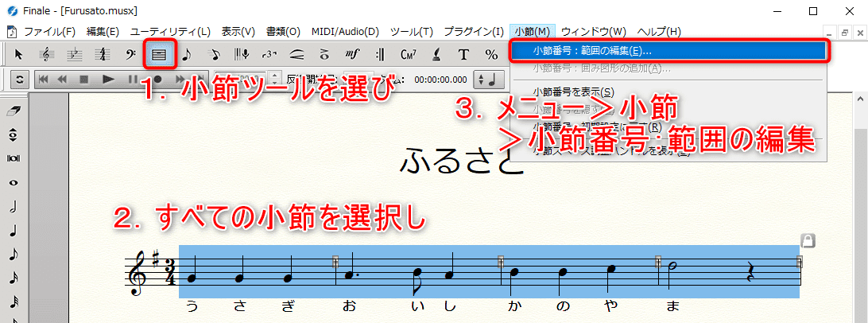Select the double whole note duration
The height and width of the screenshot is (323, 868).
point(13,158)
